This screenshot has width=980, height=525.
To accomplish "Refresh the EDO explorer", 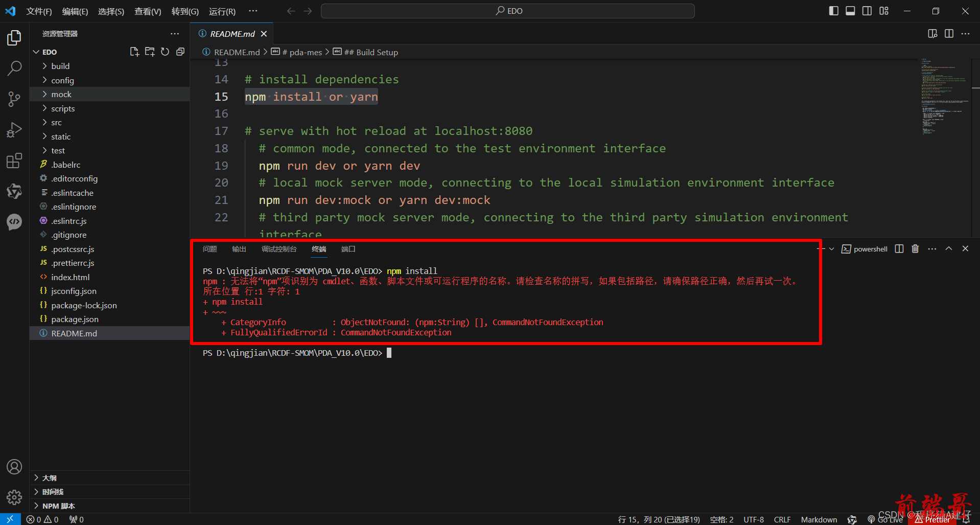I will 165,52.
